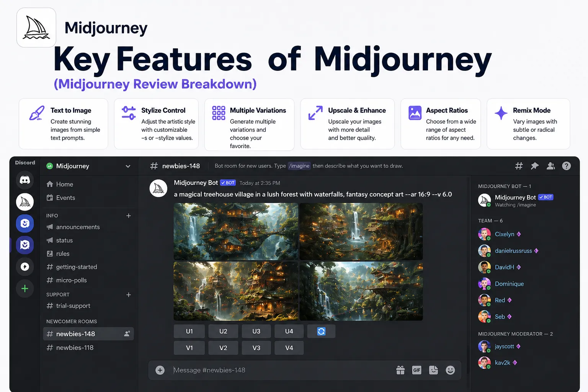Screen dimensions: 588x392
Task: Toggle the member list icon
Action: 551,166
